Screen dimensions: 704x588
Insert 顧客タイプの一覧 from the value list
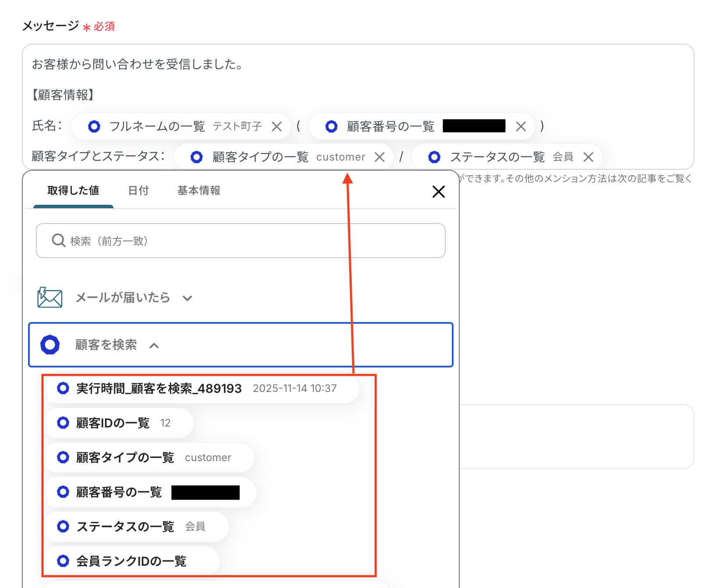pyautogui.click(x=149, y=458)
